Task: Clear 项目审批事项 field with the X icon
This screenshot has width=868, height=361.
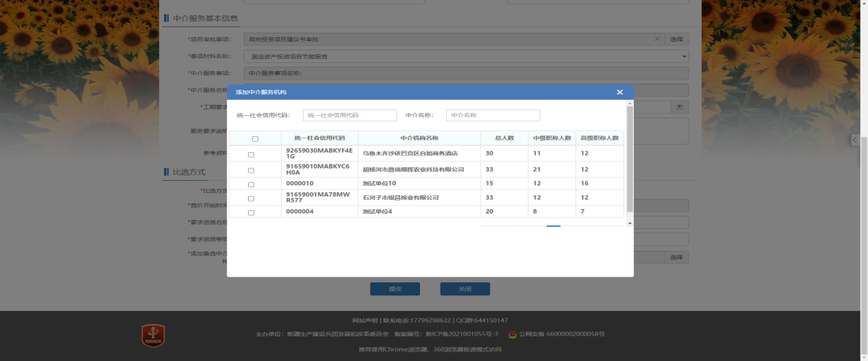Action: (x=657, y=39)
